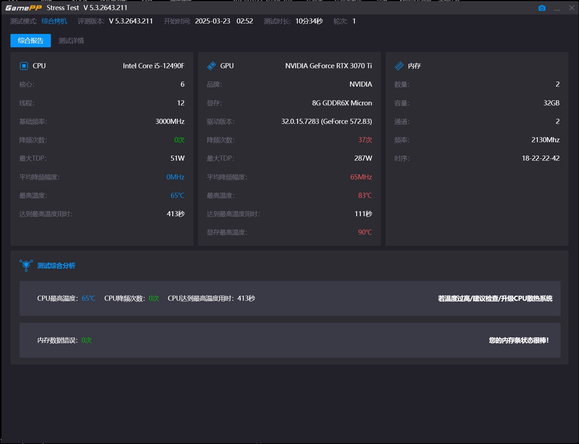Close the GamePP Stress Test window
579x444 pixels.
[571, 8]
